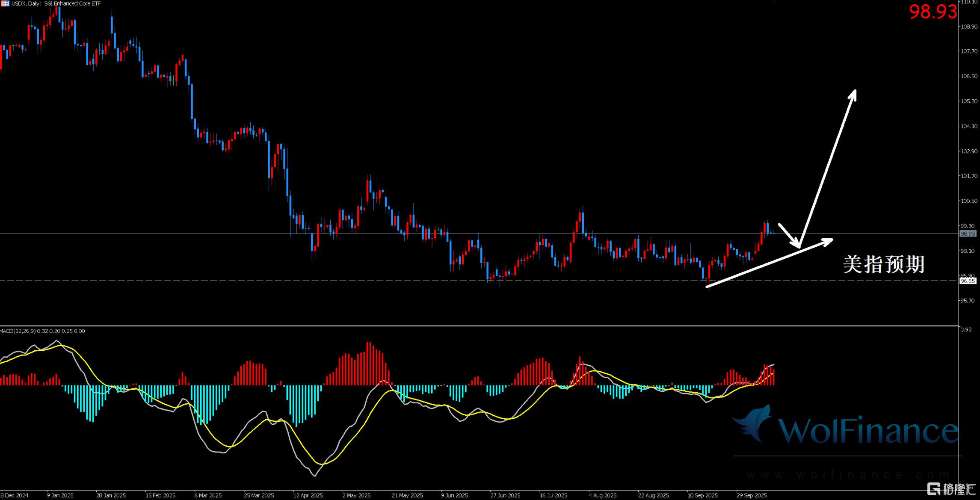Viewport: 980px width, 500px height.
Task: Click the 96.65 support level price tag
Action: click(968, 281)
